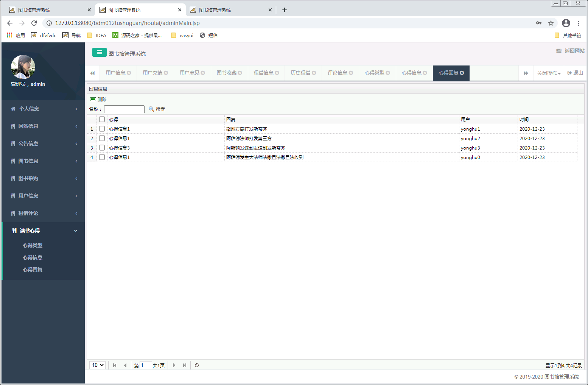
Task: Expand the 图书采购 sidebar menu
Action: [43, 178]
